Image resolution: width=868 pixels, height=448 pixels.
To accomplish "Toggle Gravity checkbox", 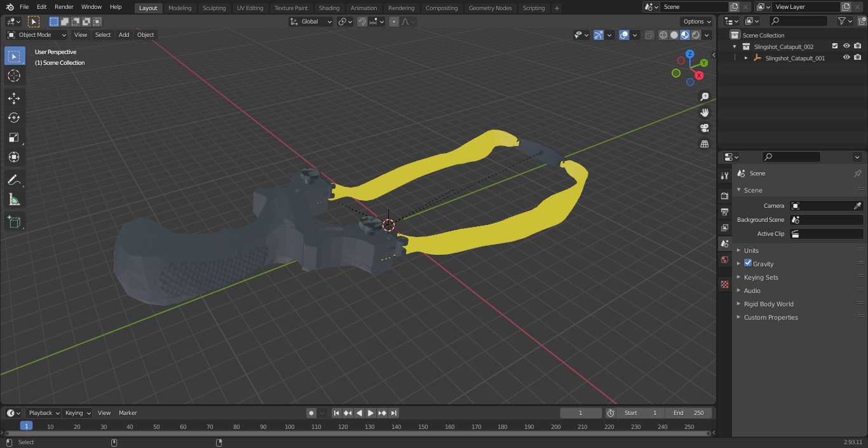I will point(748,263).
